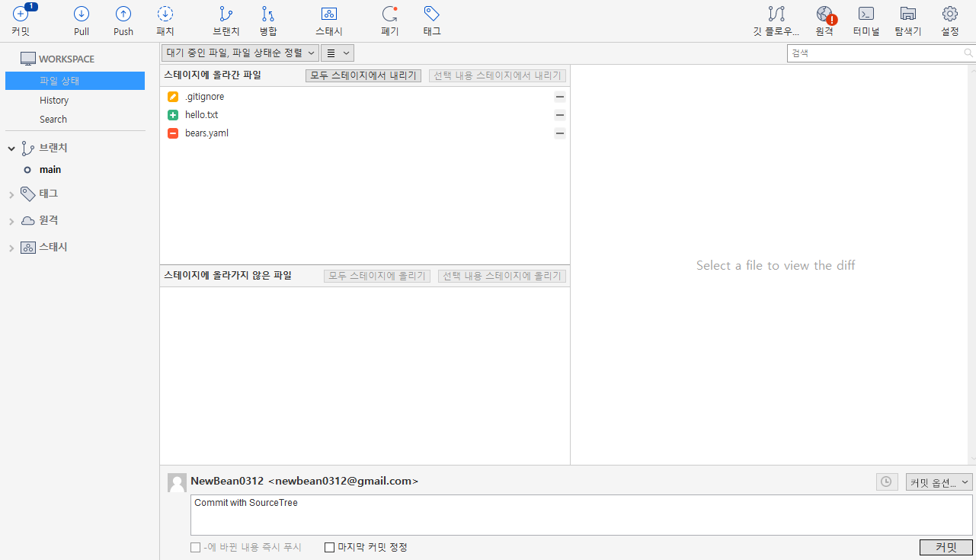Click 모두 스테이지에 올리기 (Stage all) button
The height and width of the screenshot is (560, 976).
coord(377,276)
